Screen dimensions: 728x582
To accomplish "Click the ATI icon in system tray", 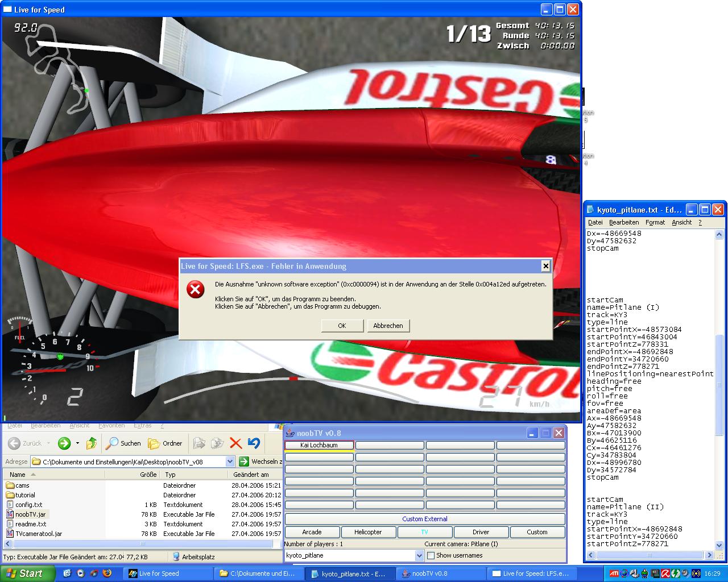I will point(614,573).
